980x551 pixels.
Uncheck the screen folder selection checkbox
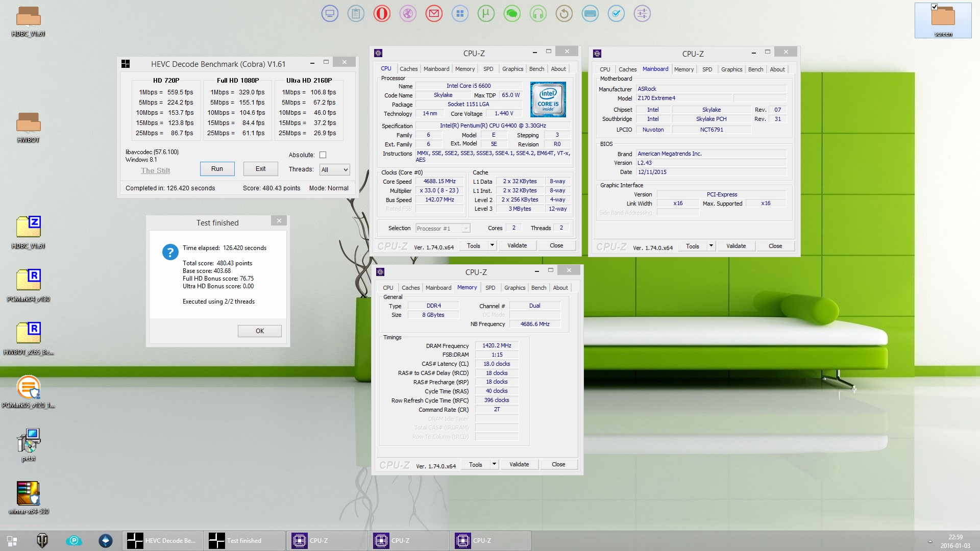[934, 7]
